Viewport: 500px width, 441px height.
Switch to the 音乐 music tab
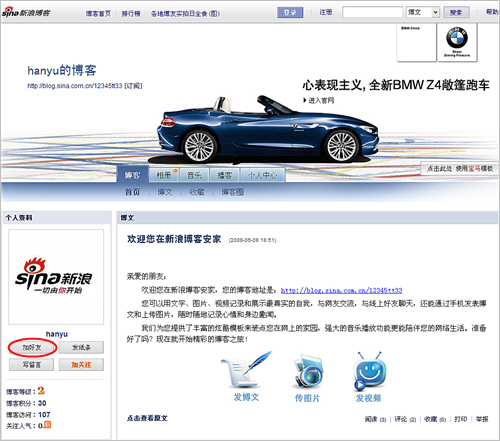coord(194,175)
